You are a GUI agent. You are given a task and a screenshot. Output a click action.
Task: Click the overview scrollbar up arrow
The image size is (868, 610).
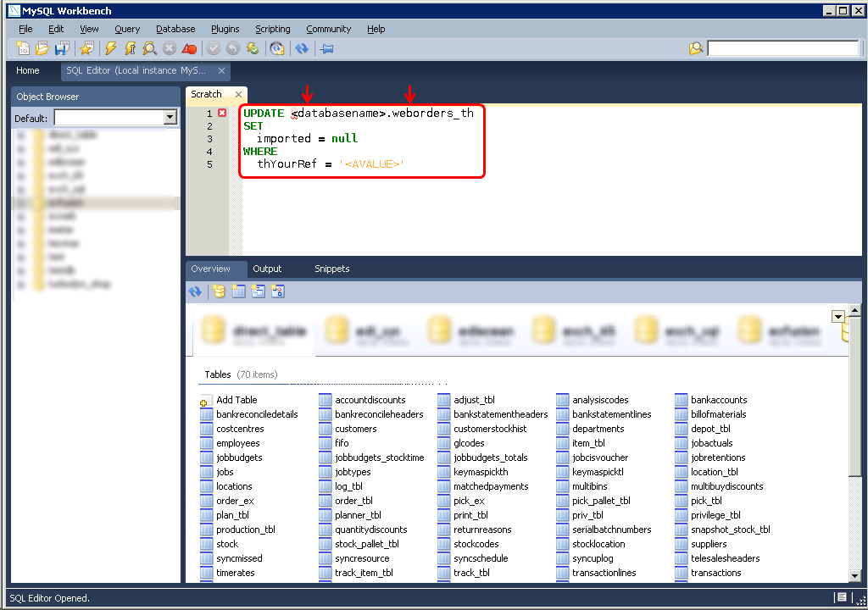coord(854,310)
